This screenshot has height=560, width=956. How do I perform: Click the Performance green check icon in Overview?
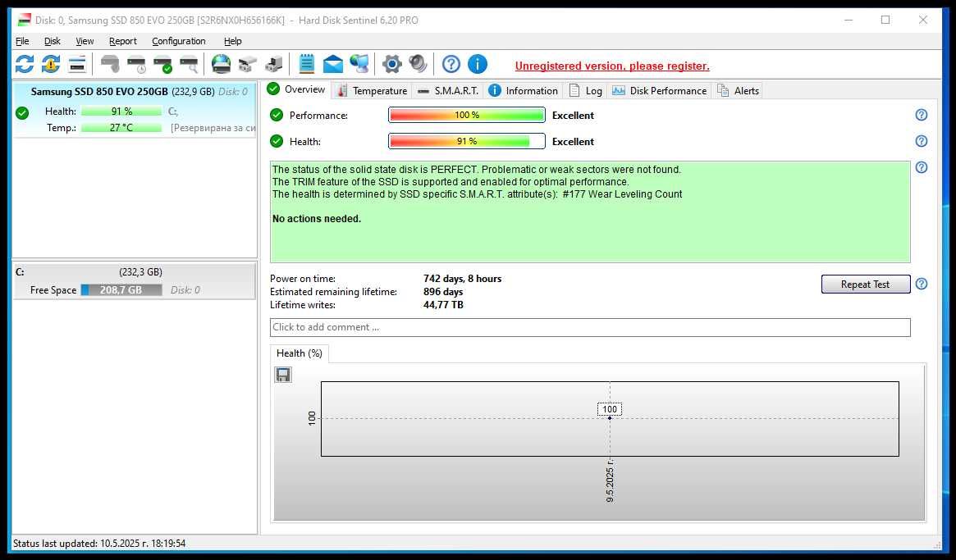tap(277, 115)
